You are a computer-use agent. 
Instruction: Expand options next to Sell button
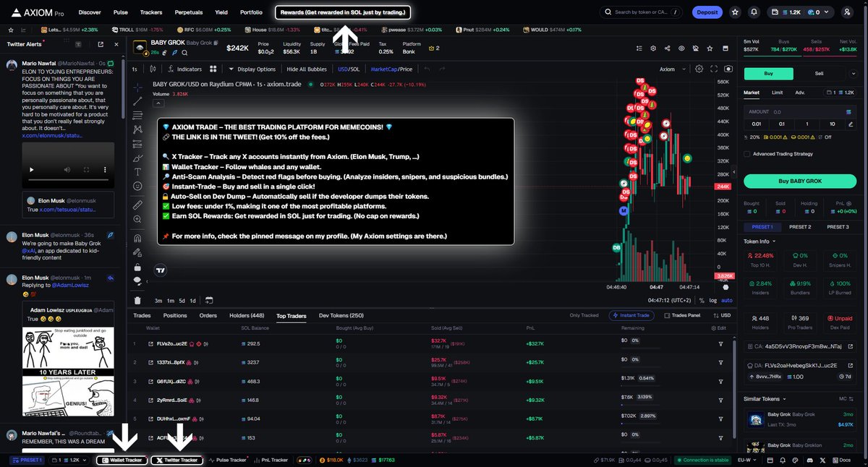coord(854,74)
